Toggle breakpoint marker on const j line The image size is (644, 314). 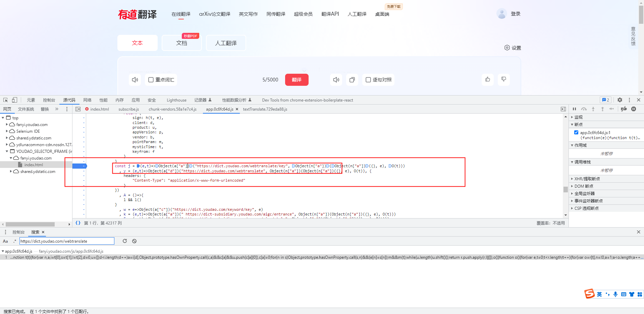pyautogui.click(x=79, y=166)
